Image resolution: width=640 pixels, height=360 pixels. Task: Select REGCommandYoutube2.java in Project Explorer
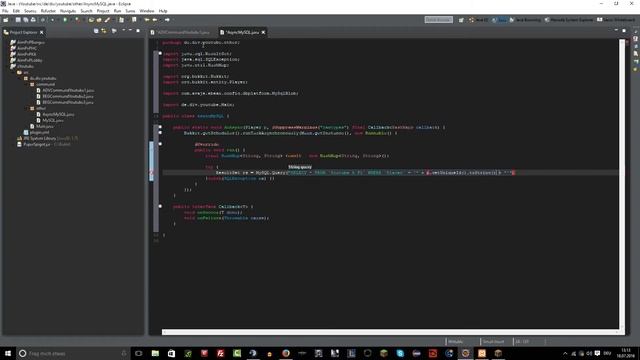click(65, 96)
